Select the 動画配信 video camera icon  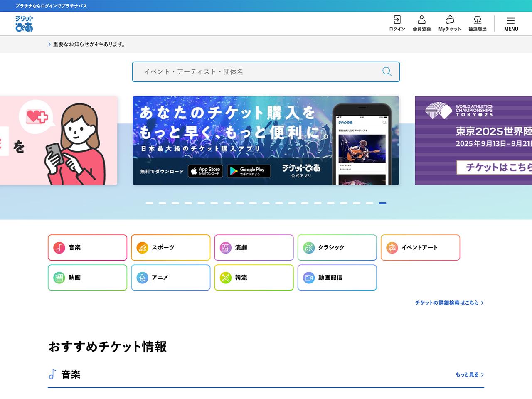[309, 277]
